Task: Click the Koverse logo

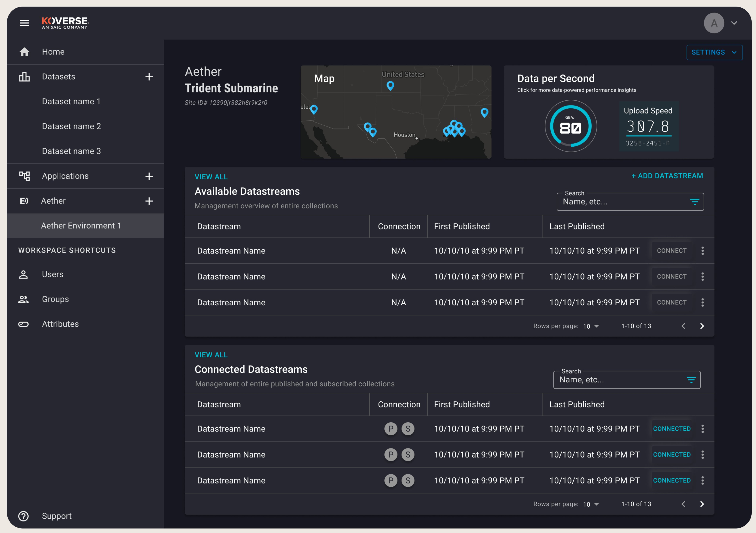Action: click(x=65, y=23)
